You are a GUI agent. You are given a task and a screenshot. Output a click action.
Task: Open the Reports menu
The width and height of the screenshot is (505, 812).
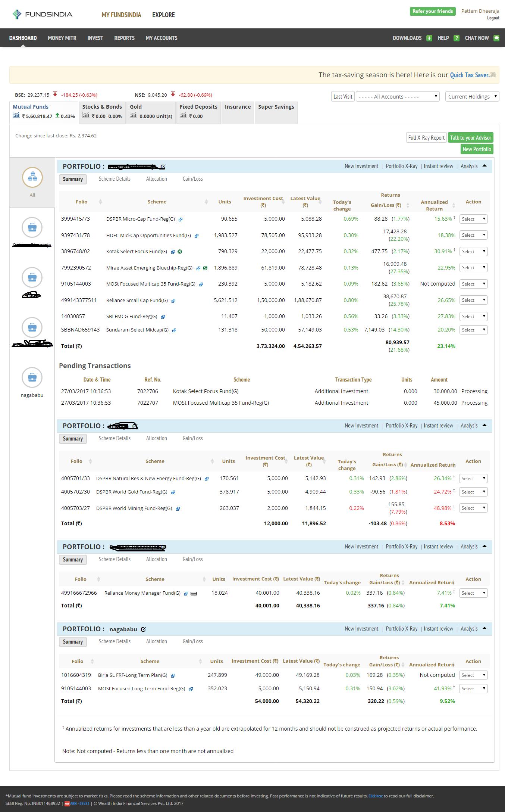pyautogui.click(x=124, y=38)
